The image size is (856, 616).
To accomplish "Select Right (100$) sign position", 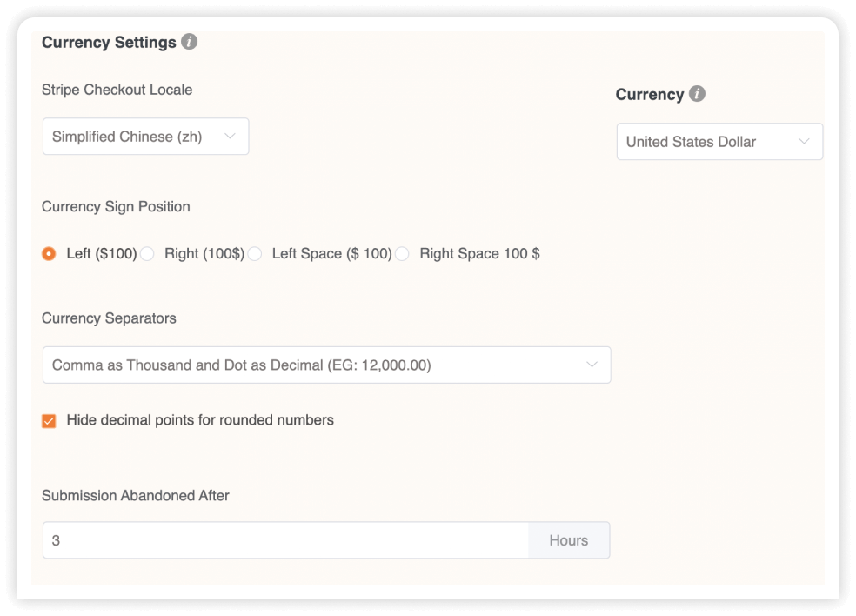I will (147, 253).
